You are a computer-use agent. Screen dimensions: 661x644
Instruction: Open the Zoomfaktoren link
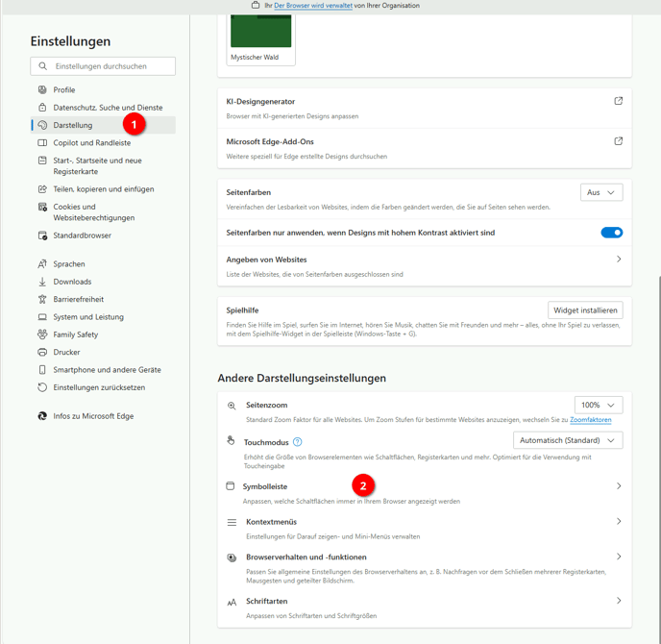coord(590,420)
